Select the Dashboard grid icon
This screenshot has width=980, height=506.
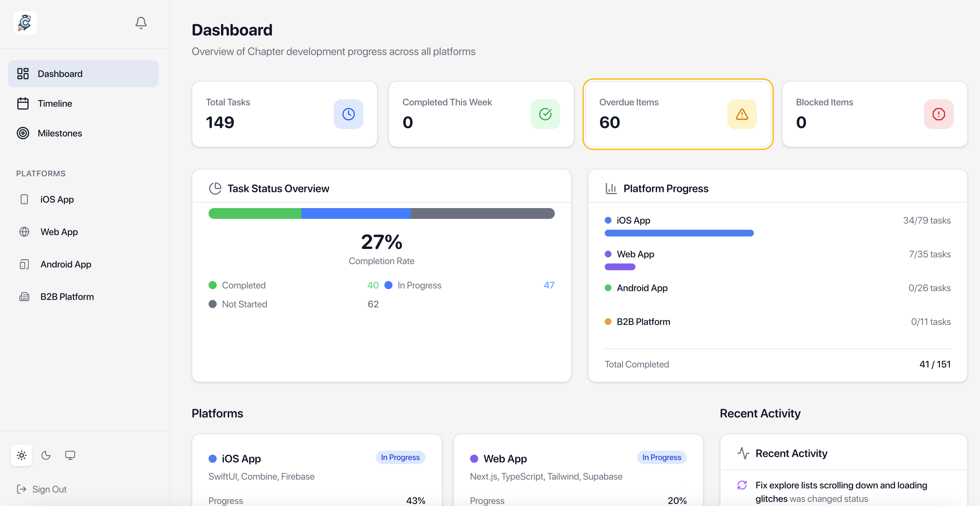click(x=23, y=74)
